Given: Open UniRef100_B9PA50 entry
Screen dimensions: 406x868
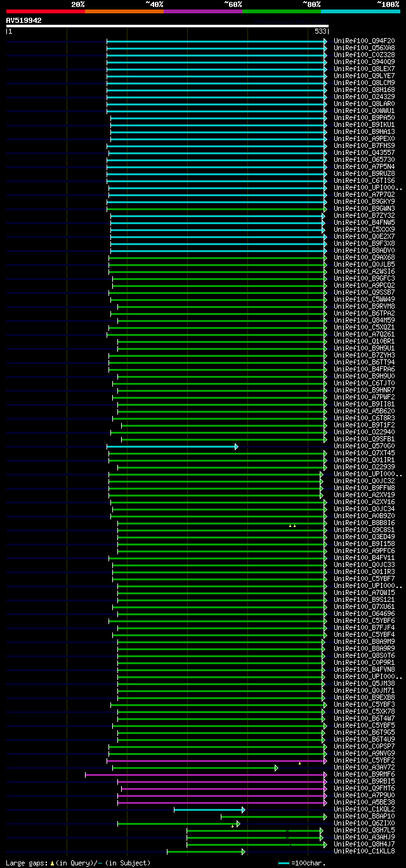Looking at the screenshot, I should point(364,117).
